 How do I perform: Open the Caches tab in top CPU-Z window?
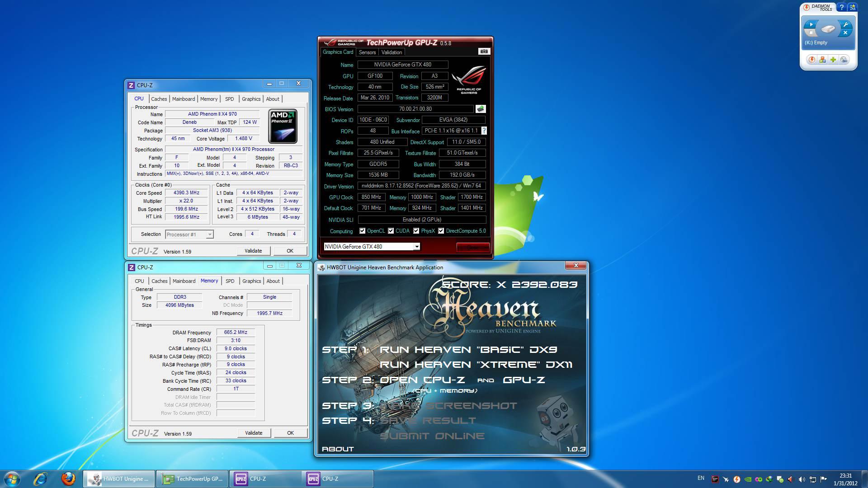coord(159,99)
